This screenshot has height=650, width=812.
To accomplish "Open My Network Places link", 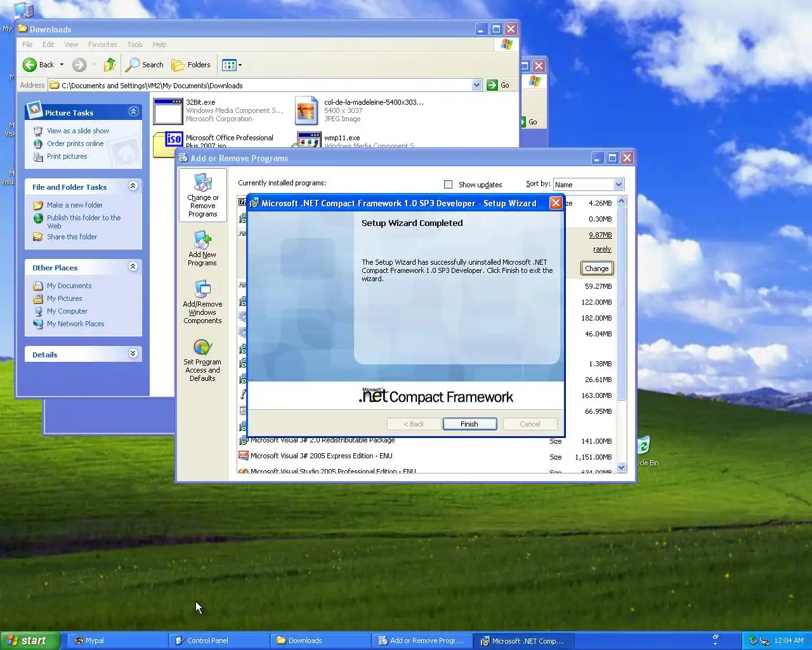I will pyautogui.click(x=75, y=324).
